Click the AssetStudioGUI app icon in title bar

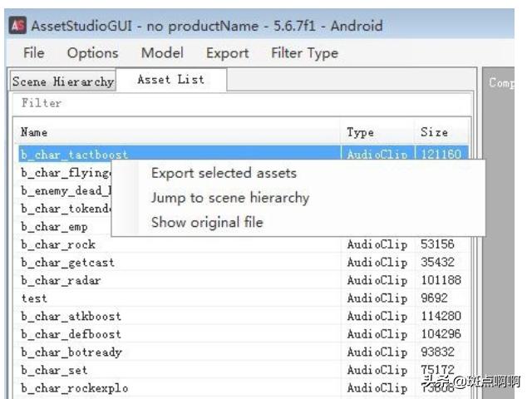tap(17, 26)
